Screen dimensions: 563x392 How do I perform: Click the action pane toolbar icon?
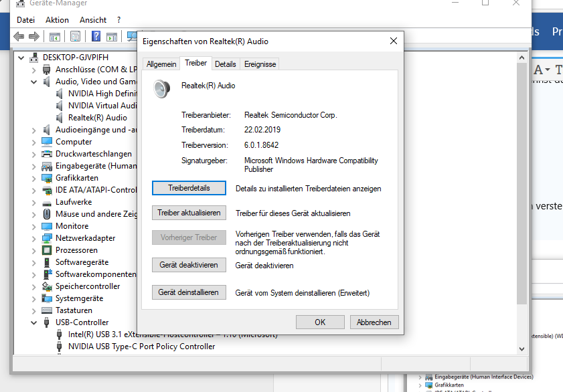point(112,36)
